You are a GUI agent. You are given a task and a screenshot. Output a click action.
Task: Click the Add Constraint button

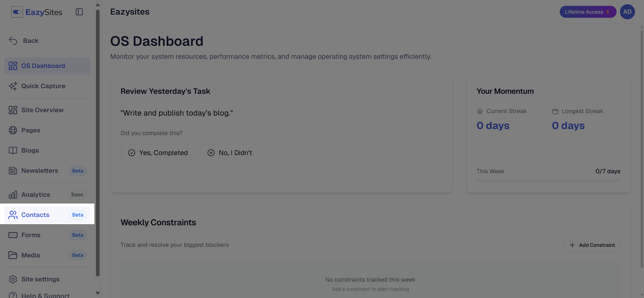(592, 245)
